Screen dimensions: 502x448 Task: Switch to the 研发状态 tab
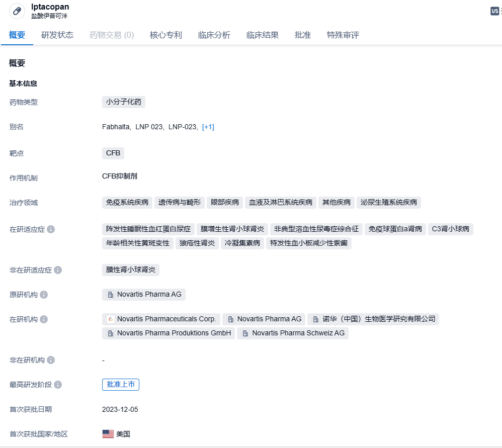(57, 35)
